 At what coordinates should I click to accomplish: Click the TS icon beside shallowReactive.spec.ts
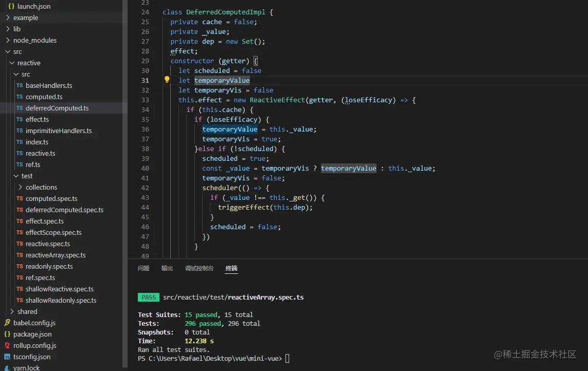coord(20,289)
